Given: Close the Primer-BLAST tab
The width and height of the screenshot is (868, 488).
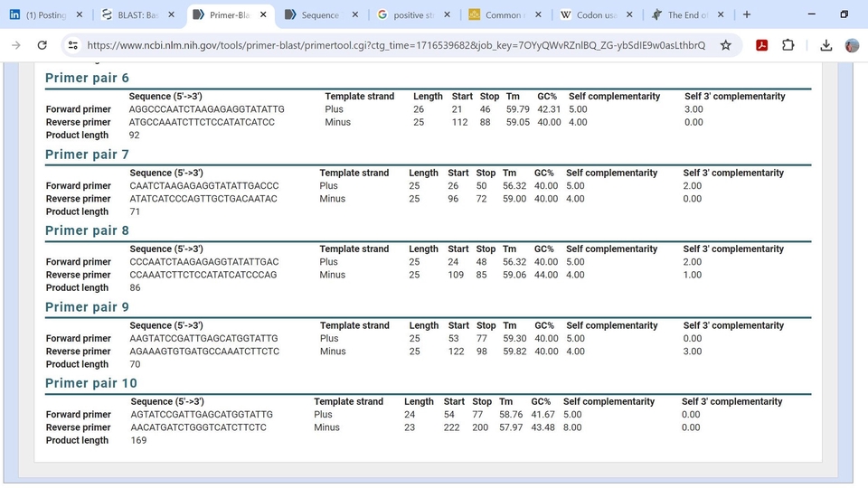Looking at the screenshot, I should pos(263,15).
